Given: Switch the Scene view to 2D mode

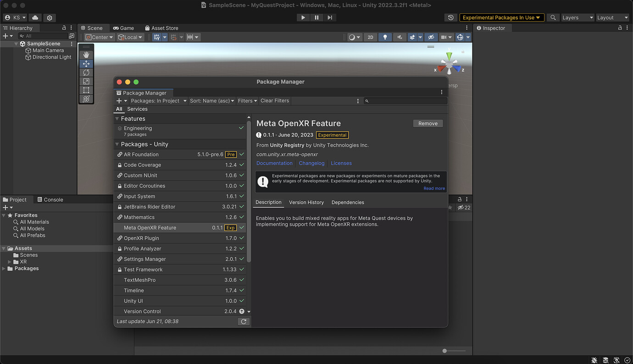Looking at the screenshot, I should pyautogui.click(x=371, y=37).
